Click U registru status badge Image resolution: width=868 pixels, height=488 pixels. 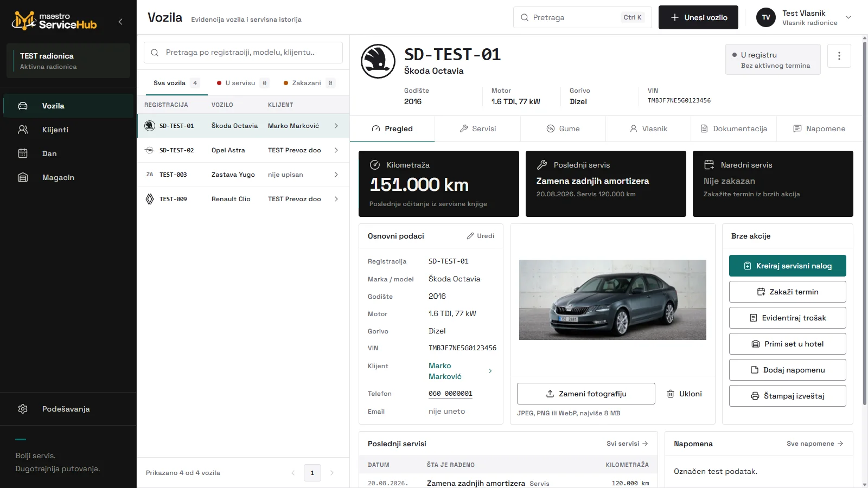[773, 60]
